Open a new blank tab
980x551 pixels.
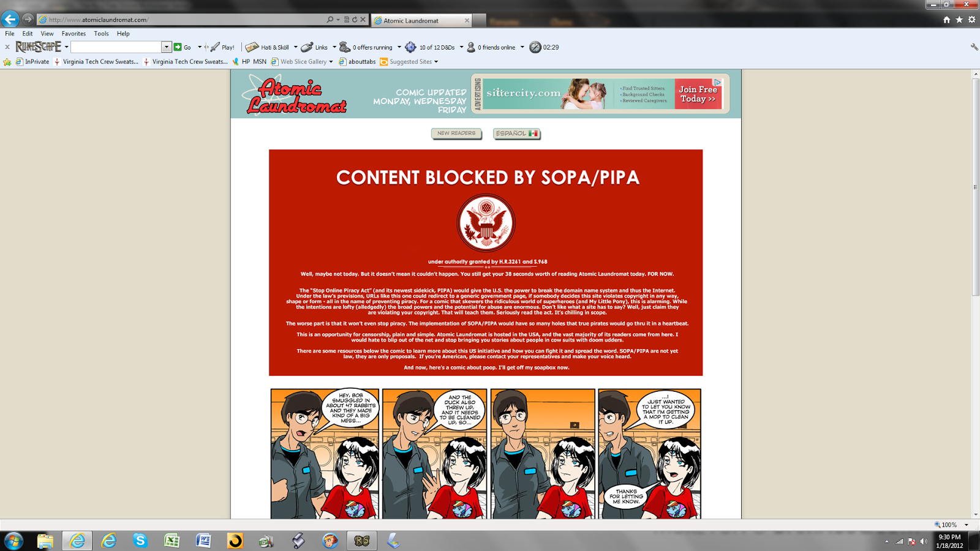pos(480,21)
